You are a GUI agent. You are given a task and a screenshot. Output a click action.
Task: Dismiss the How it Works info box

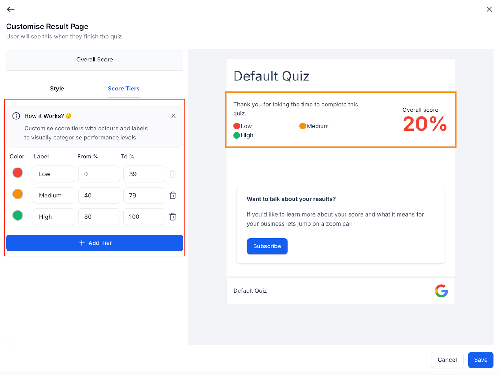pyautogui.click(x=173, y=116)
